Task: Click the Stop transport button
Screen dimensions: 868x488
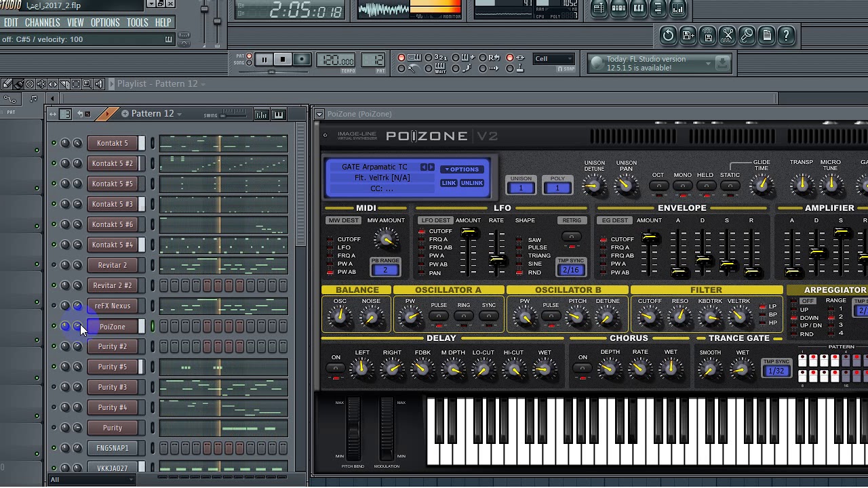Action: [283, 60]
